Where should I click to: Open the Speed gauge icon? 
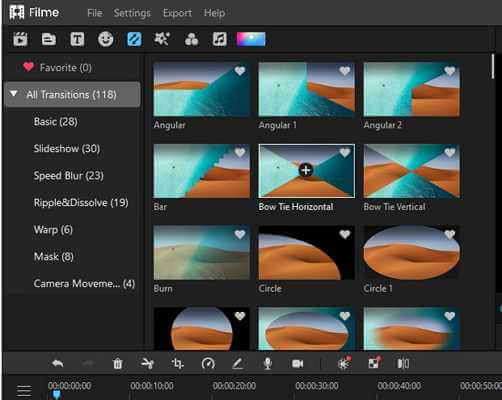pos(208,363)
